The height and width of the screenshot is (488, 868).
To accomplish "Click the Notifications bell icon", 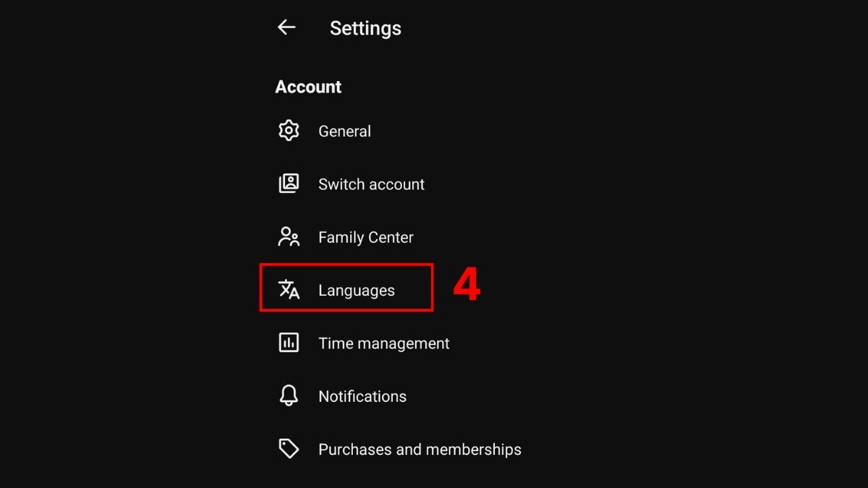I will point(289,395).
